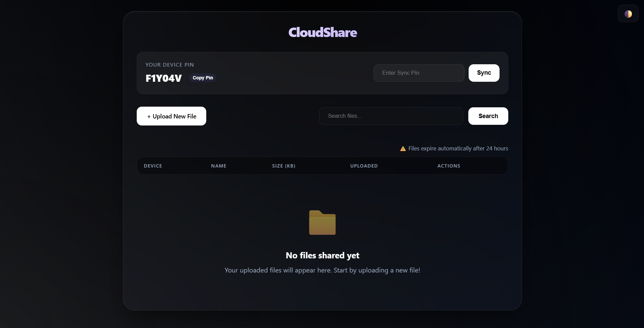Click the empty folder icon
644x328 pixels.
click(322, 222)
